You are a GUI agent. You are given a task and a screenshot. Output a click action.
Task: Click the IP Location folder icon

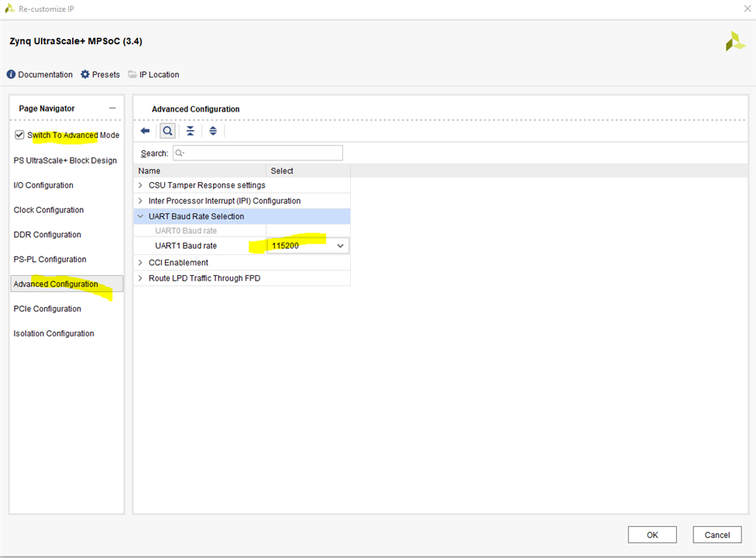tap(132, 74)
